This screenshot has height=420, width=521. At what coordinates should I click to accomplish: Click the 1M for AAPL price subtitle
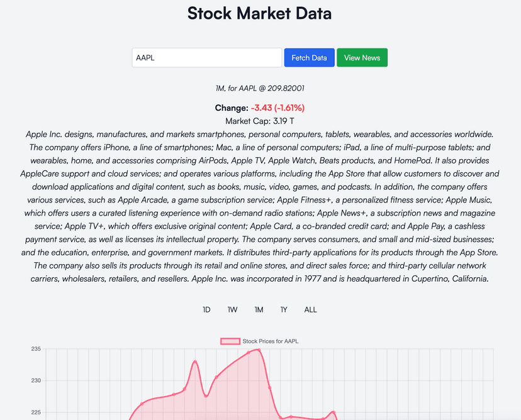260,89
